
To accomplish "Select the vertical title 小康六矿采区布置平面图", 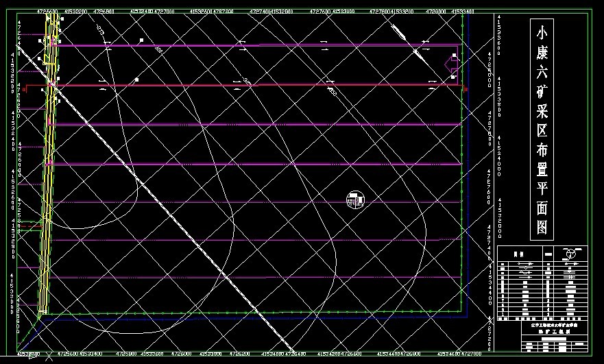I will point(542,130).
